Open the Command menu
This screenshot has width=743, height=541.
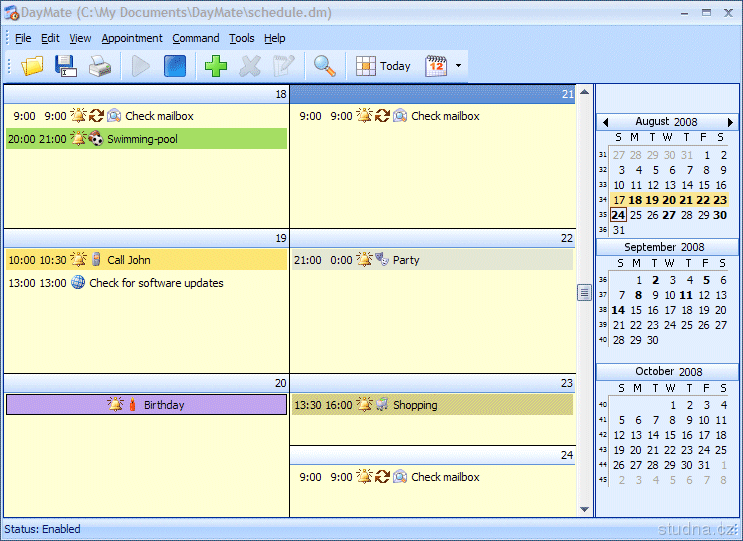pos(195,38)
